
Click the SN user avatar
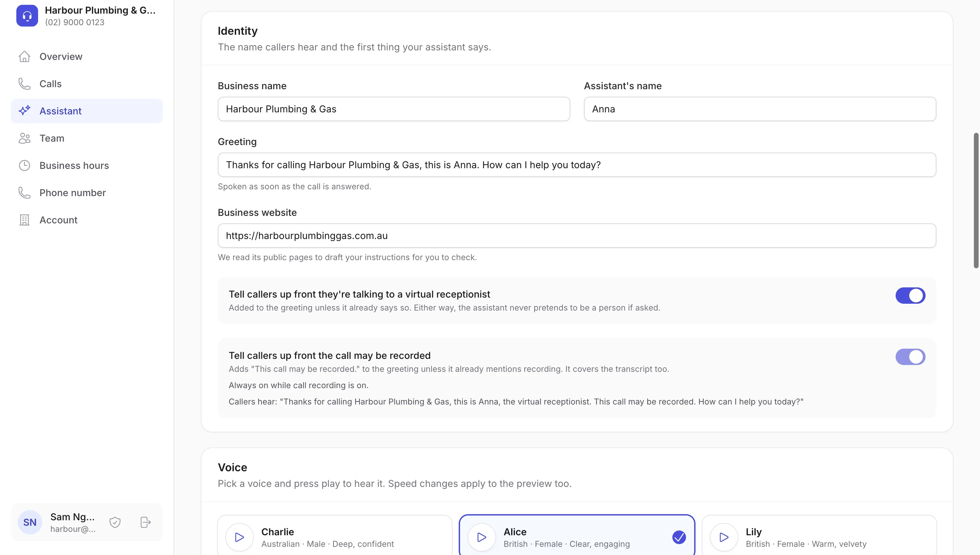pos(30,522)
